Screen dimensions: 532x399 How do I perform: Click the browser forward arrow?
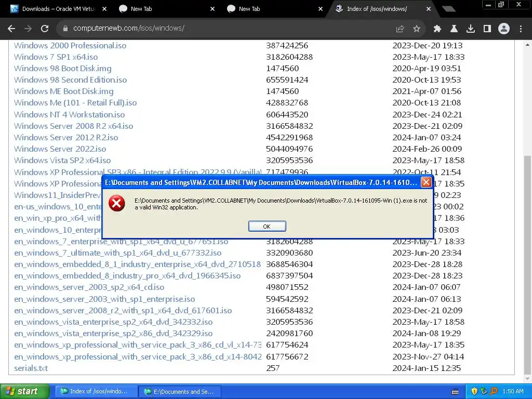28,29
